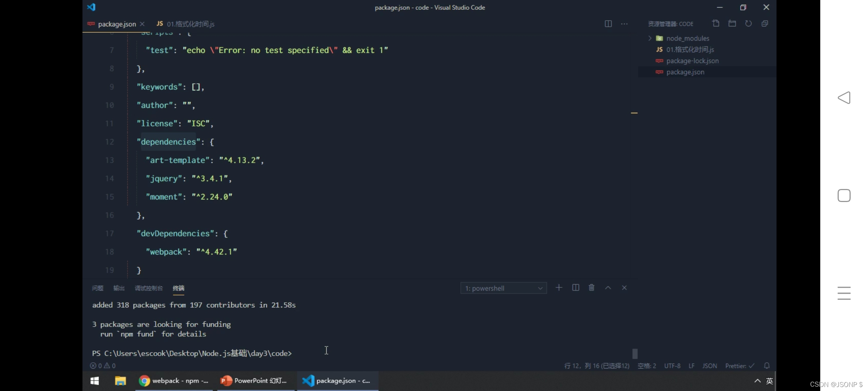Open File Explorer from taskbar
This screenshot has height=391, width=868.
(120, 381)
